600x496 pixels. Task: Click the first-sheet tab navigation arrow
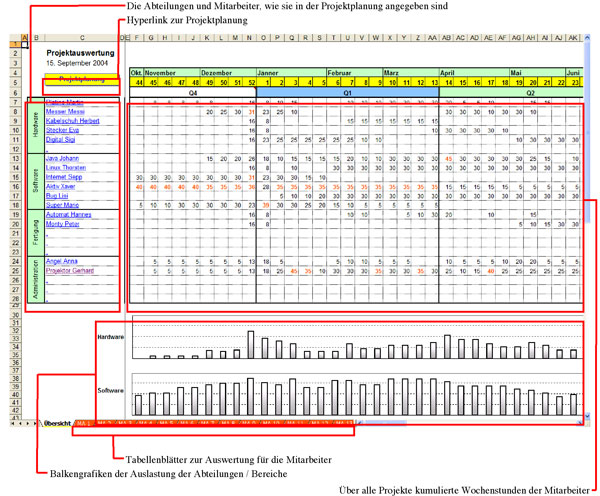coord(12,424)
